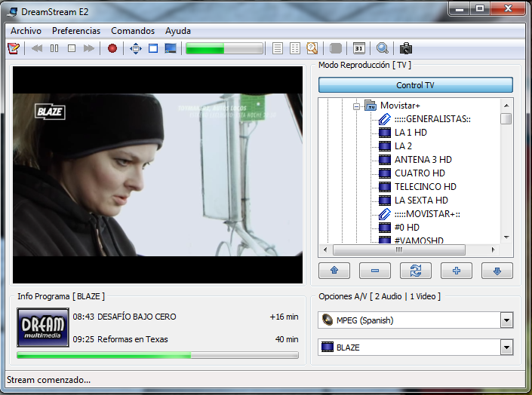Collapse the Movistar+ tree node
The width and height of the screenshot is (532, 395).
click(x=356, y=106)
